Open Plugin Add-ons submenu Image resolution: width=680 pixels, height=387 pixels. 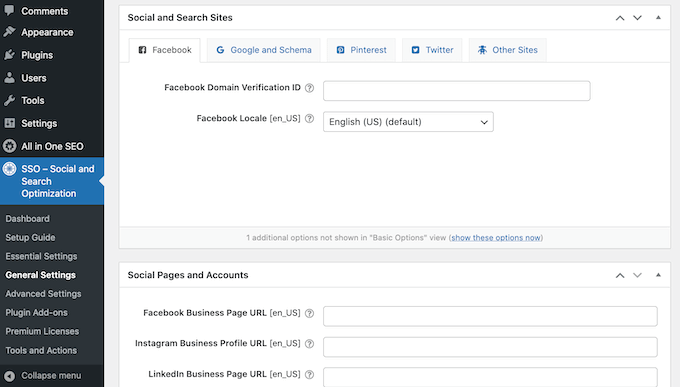[36, 312]
